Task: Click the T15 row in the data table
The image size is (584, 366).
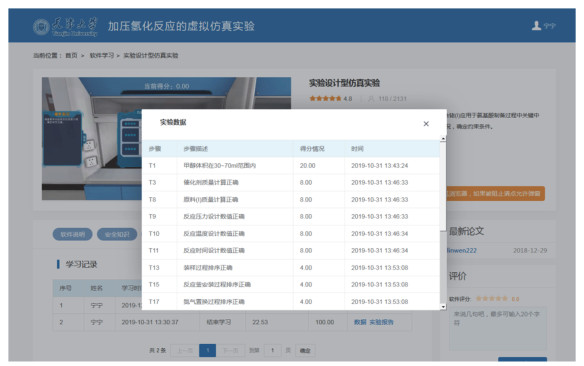Action: coord(291,284)
